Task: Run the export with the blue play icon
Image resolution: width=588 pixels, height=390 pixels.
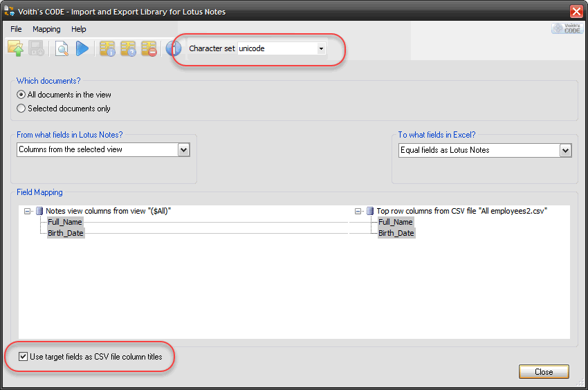Action: (82, 48)
